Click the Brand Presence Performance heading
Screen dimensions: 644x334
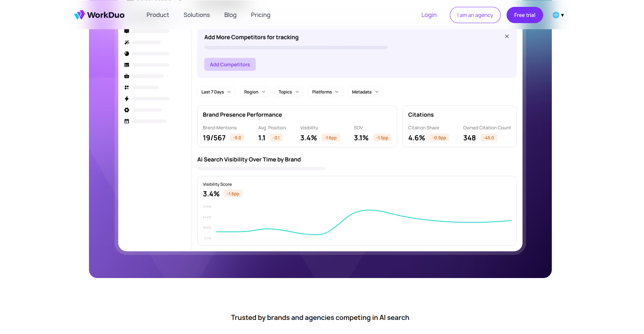[242, 114]
